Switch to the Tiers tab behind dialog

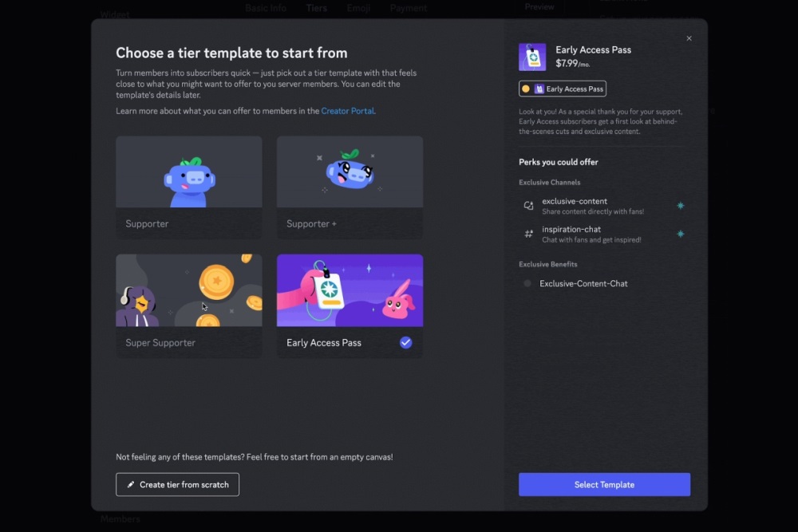point(317,8)
